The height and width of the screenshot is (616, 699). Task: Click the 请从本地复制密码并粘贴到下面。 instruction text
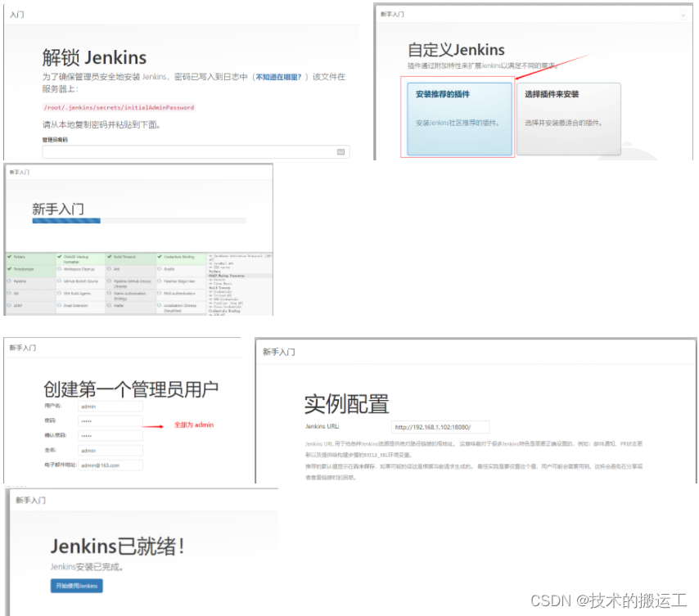point(101,124)
